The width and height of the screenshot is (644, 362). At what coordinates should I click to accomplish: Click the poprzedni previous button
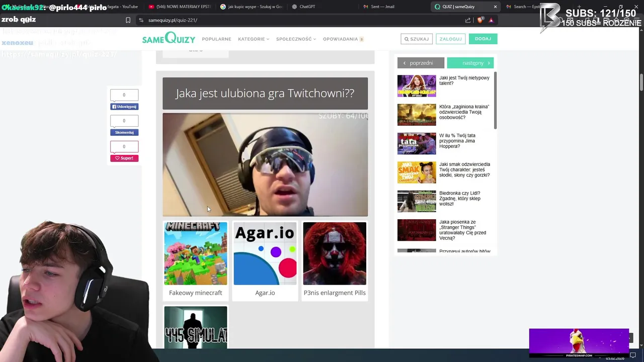coord(421,63)
